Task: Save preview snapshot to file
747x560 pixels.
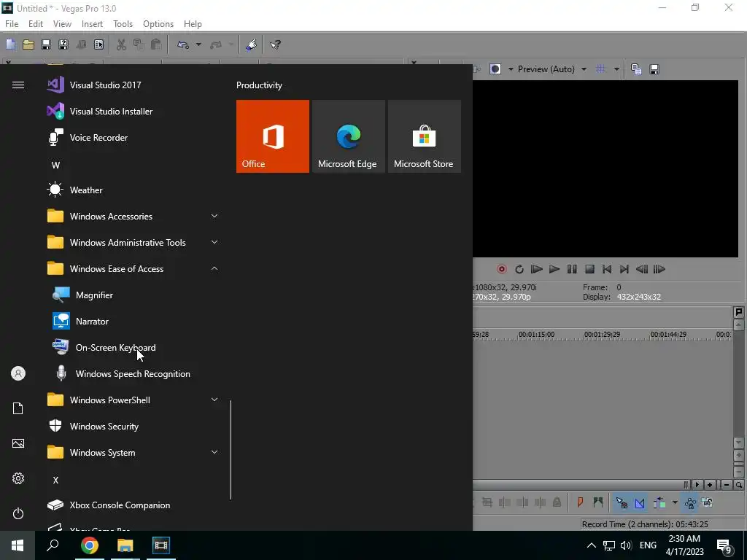Action: [654, 69]
